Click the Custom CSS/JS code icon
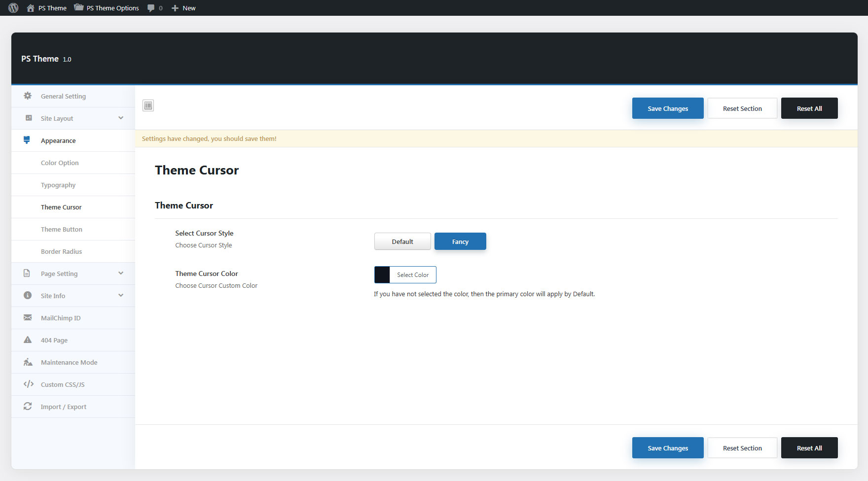 click(28, 384)
